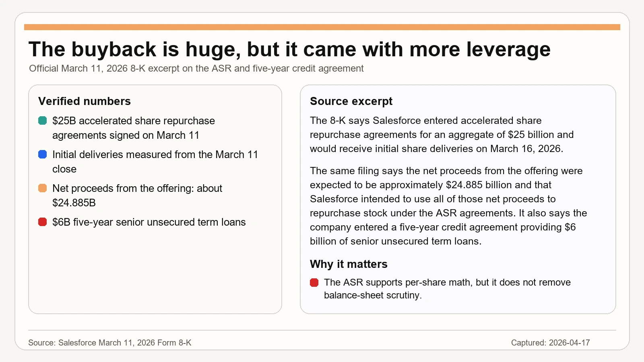Select the "Why it matters" heading
644x362 pixels.
click(349, 264)
